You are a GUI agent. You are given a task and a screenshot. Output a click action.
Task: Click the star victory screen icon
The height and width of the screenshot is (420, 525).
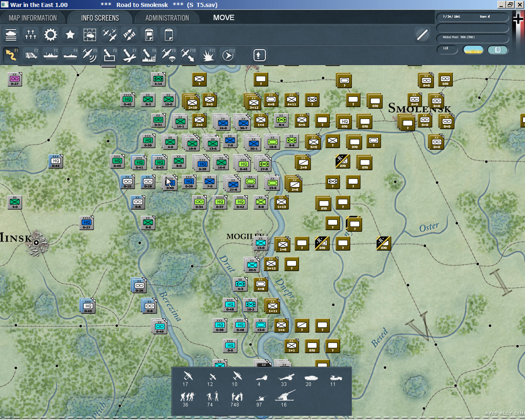pyautogui.click(x=70, y=35)
